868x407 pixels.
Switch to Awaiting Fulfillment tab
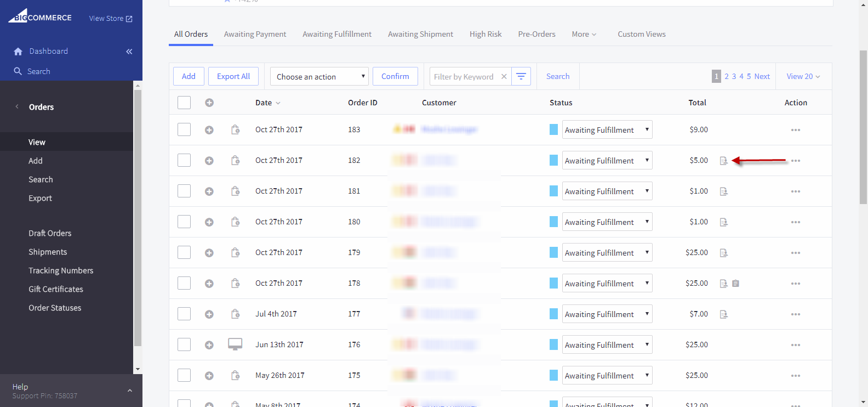click(337, 34)
